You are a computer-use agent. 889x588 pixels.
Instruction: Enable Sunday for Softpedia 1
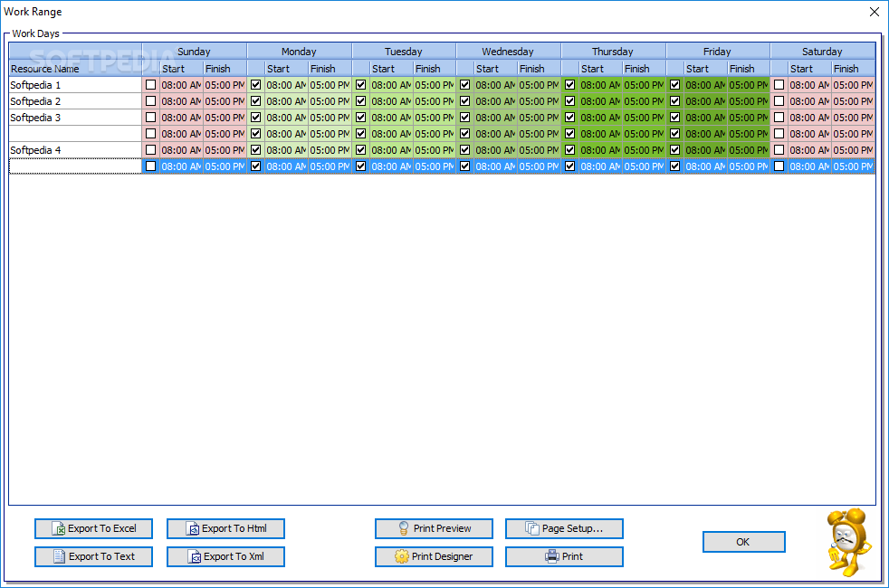click(151, 85)
